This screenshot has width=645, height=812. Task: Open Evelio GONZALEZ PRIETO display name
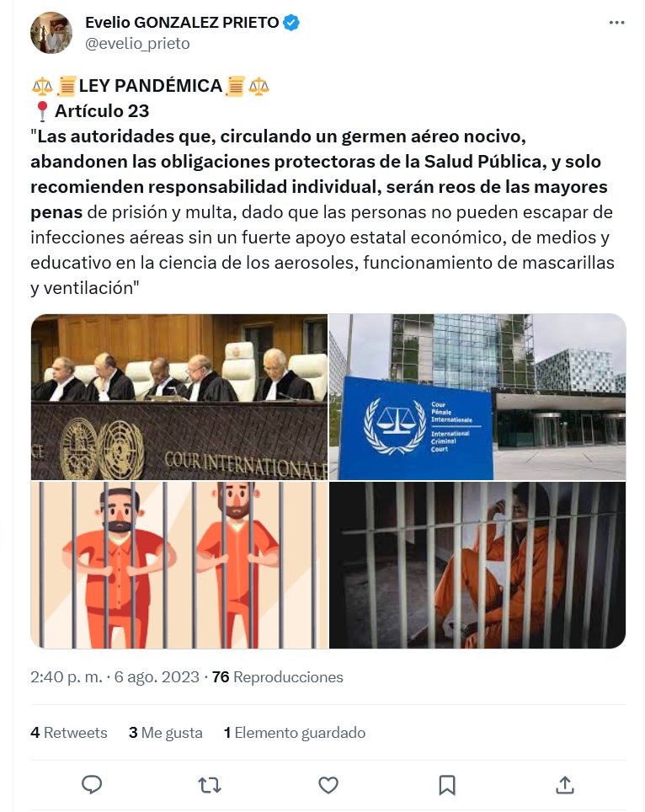click(x=182, y=23)
